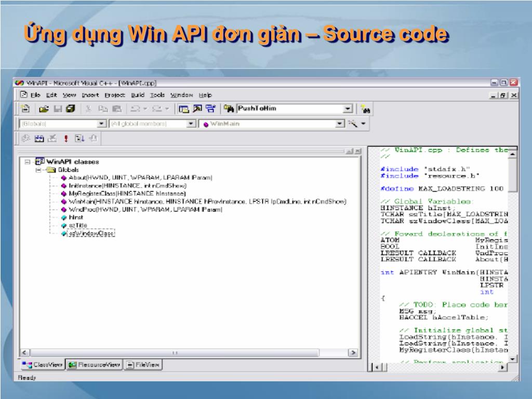This screenshot has width=532, height=399.
Task: Open the Insert menu
Action: (90, 95)
